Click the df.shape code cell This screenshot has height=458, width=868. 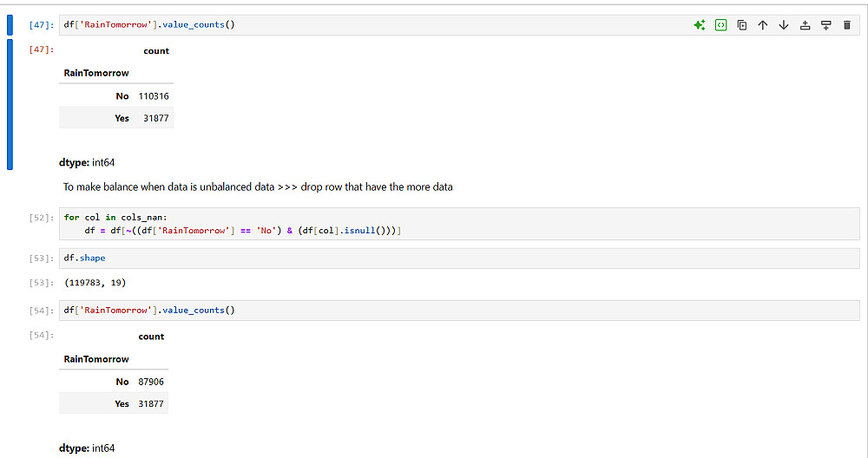(434, 258)
